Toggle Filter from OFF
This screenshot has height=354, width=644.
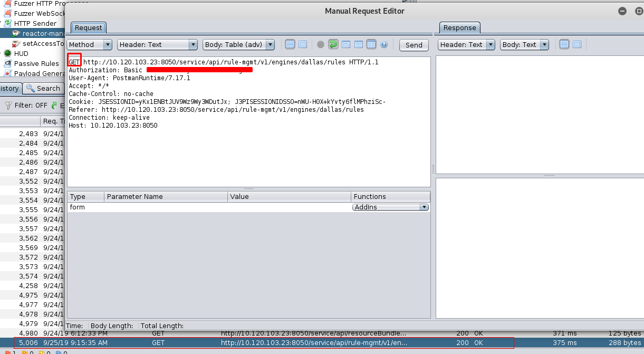click(23, 106)
